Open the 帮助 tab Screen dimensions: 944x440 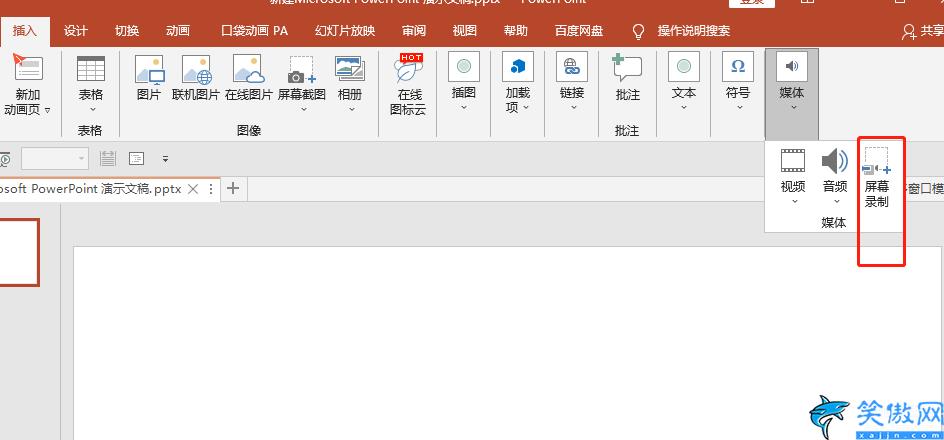click(x=515, y=31)
